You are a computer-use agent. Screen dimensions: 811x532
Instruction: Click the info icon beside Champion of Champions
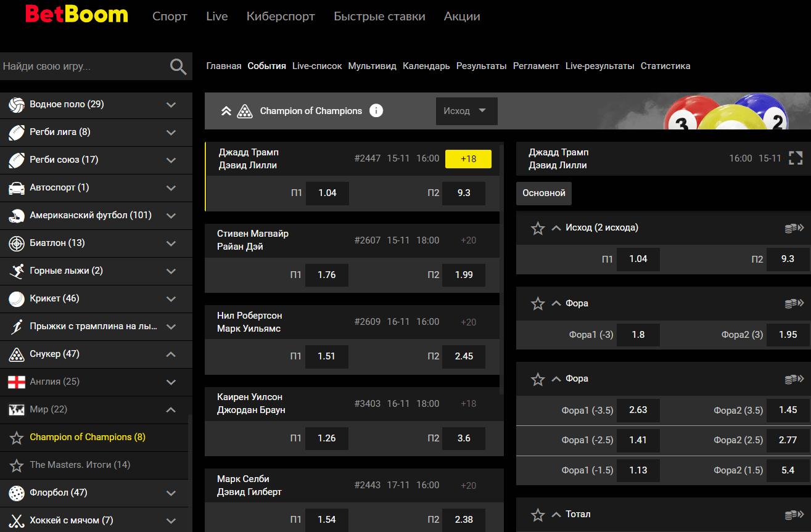point(376,111)
